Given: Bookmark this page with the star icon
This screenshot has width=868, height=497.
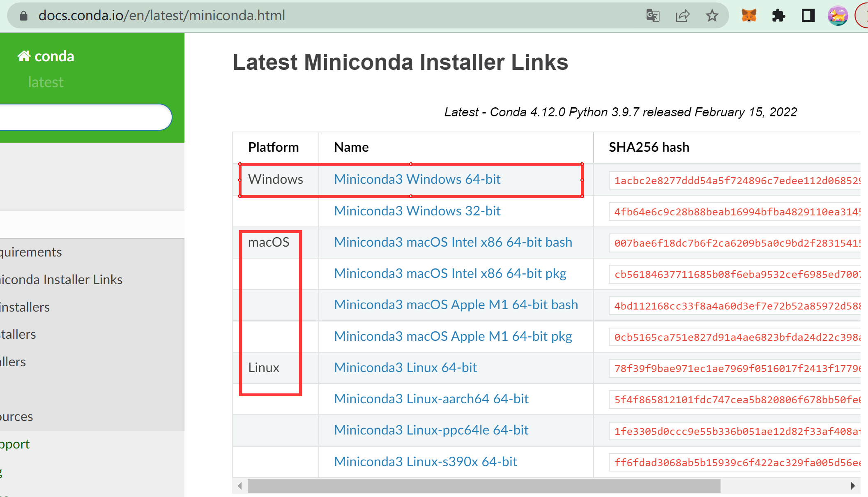Looking at the screenshot, I should tap(712, 16).
